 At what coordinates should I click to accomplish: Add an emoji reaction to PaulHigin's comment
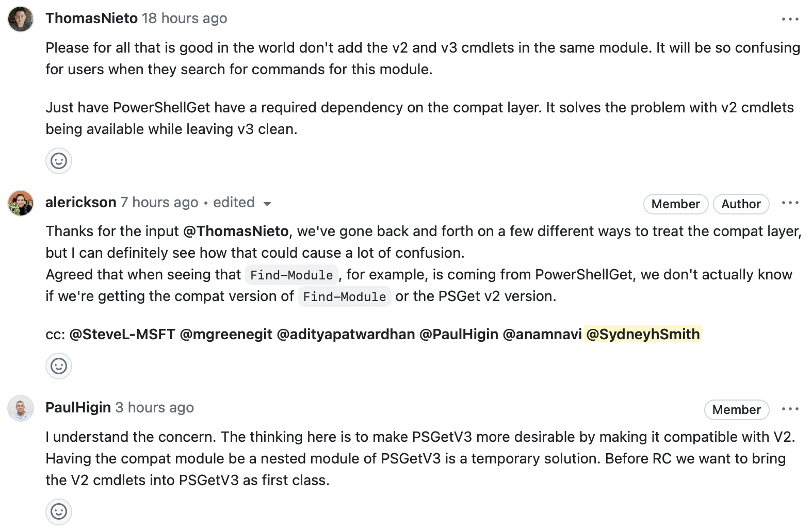[x=58, y=512]
